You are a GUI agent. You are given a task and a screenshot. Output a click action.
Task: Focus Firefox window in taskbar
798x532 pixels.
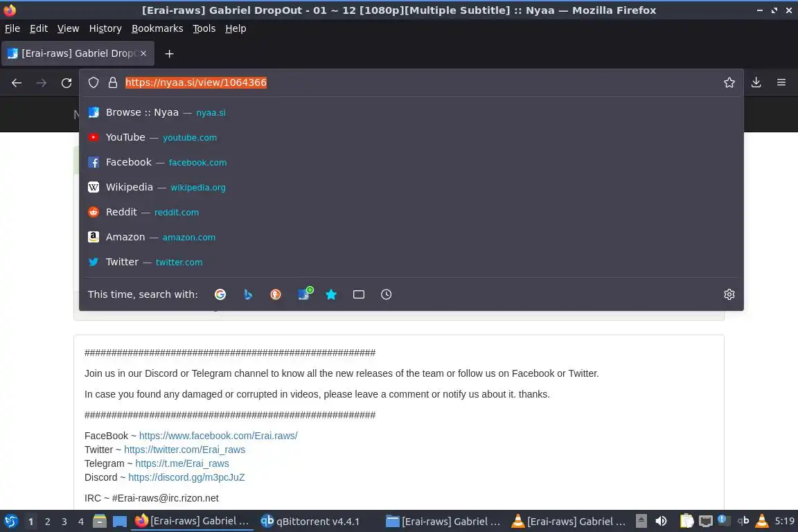point(193,522)
